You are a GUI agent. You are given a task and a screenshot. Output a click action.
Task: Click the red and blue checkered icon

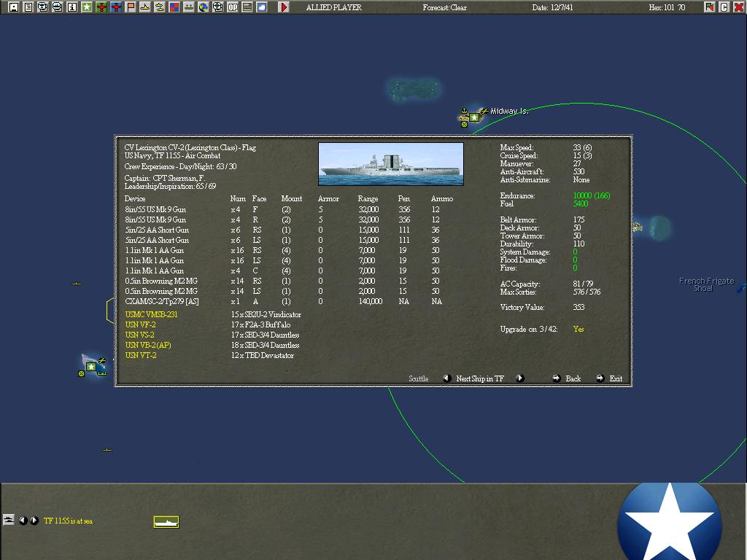click(x=174, y=7)
